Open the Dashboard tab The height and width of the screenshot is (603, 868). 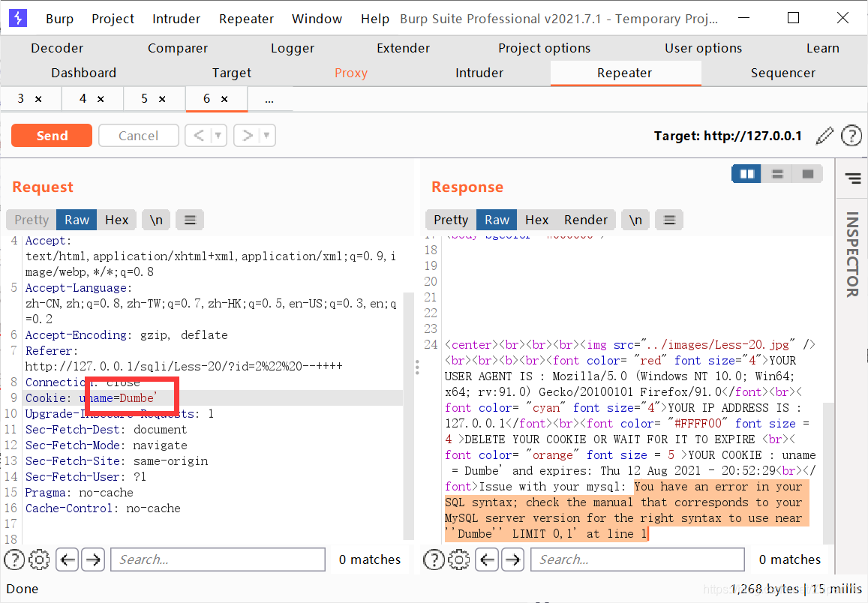[83, 73]
